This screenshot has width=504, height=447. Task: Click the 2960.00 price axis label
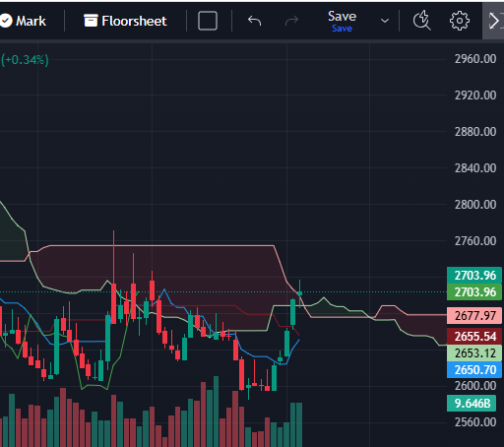coord(475,59)
